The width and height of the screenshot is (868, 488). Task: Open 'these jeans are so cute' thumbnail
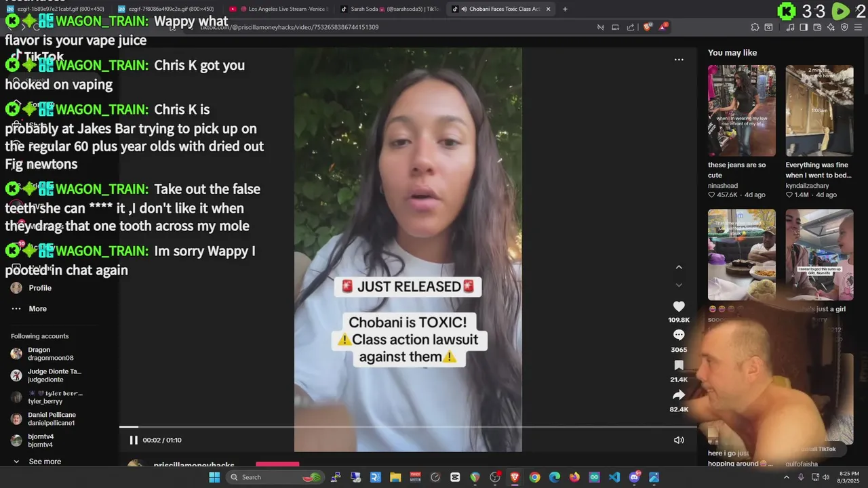742,111
